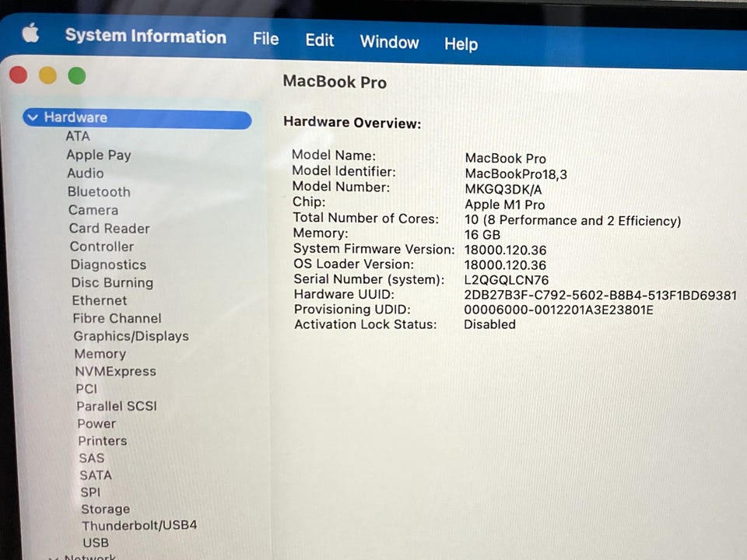Select the Hardware category row
Viewport: 747px width, 560px height.
pyautogui.click(x=137, y=118)
